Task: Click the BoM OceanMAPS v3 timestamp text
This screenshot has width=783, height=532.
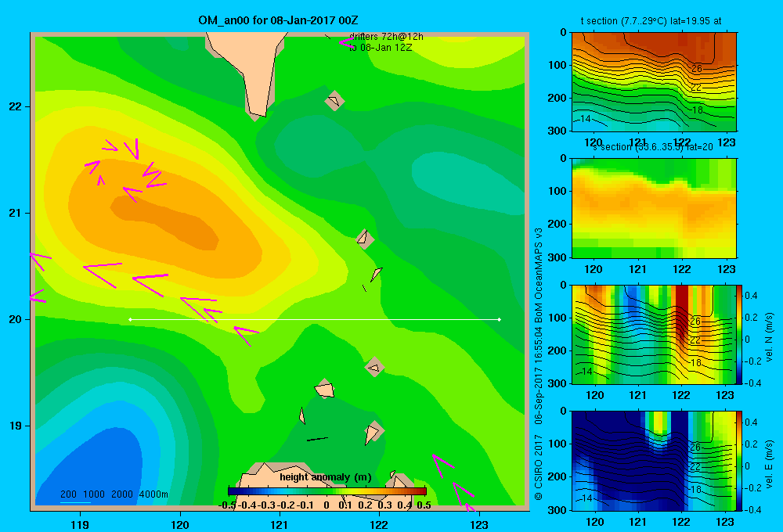Action: (x=539, y=325)
